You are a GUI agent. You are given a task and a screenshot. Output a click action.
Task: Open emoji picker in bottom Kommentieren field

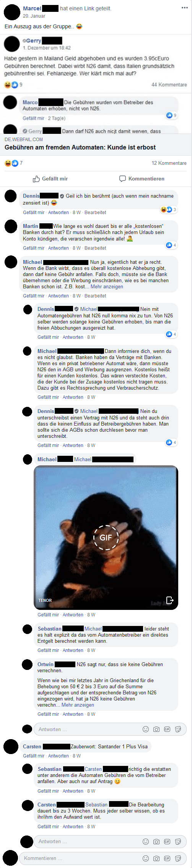146,858
